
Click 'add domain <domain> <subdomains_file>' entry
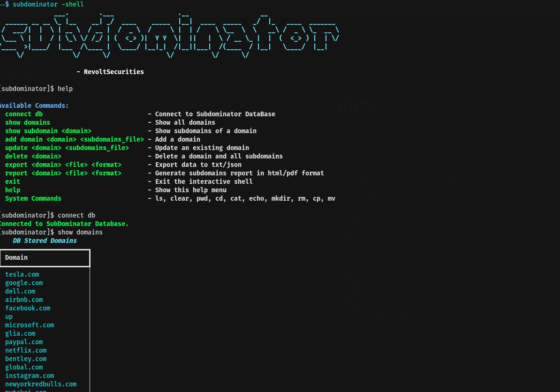tap(74, 139)
